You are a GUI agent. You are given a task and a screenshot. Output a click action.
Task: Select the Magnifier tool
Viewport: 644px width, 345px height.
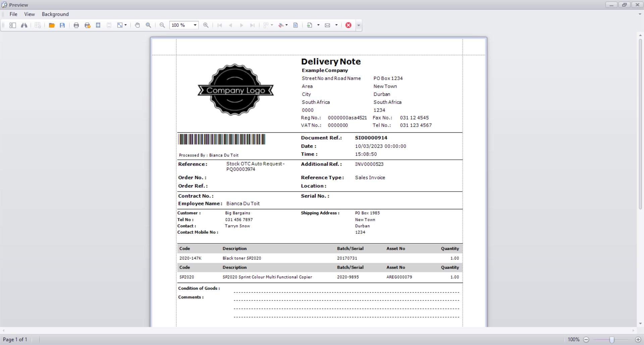149,25
